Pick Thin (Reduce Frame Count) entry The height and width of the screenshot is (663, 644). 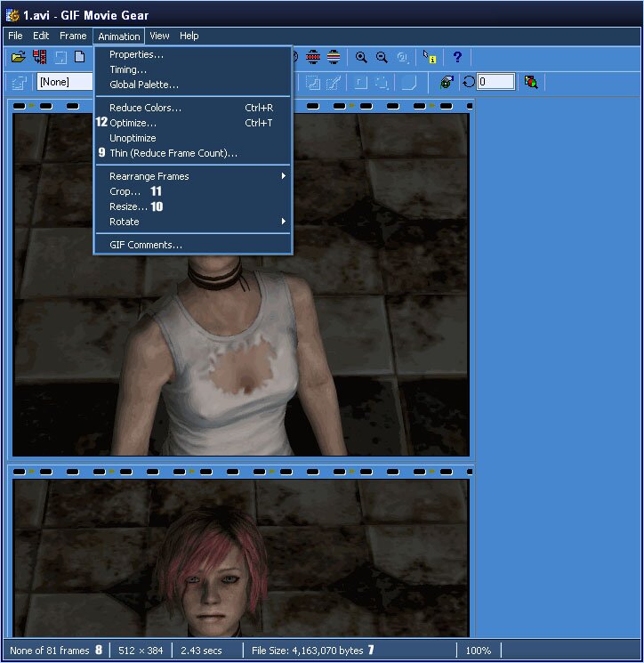point(173,153)
